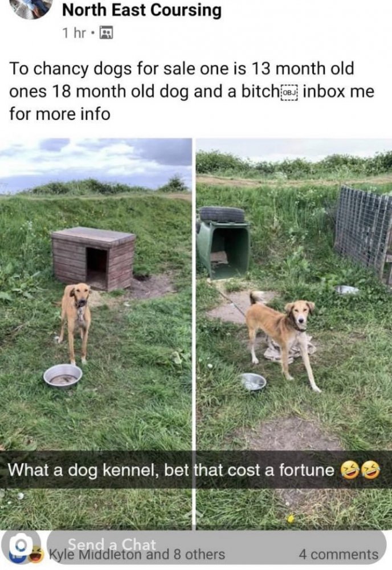This screenshot has height=570, width=392.
Task: Click the wire mesh panel in right photo
Action: click(364, 231)
